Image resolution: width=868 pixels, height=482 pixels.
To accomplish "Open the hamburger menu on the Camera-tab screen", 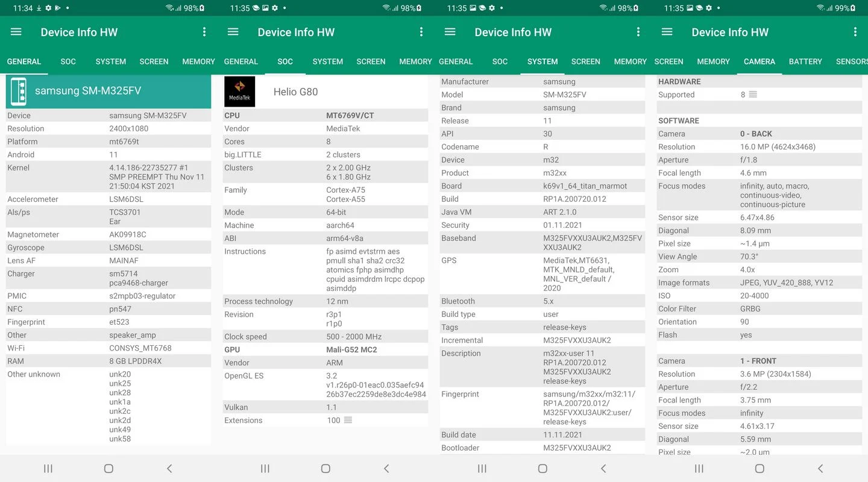I will pos(667,32).
